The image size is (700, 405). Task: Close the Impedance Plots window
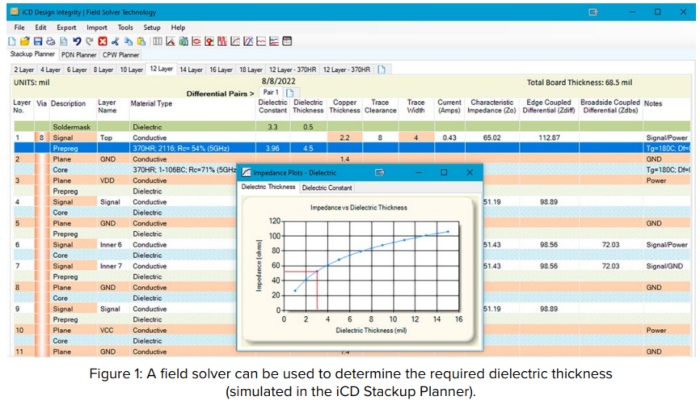[x=470, y=172]
